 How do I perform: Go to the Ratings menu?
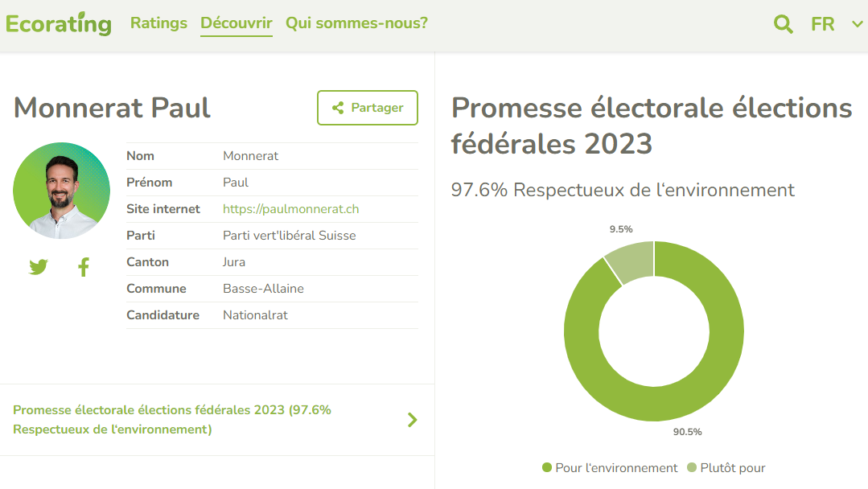point(158,23)
